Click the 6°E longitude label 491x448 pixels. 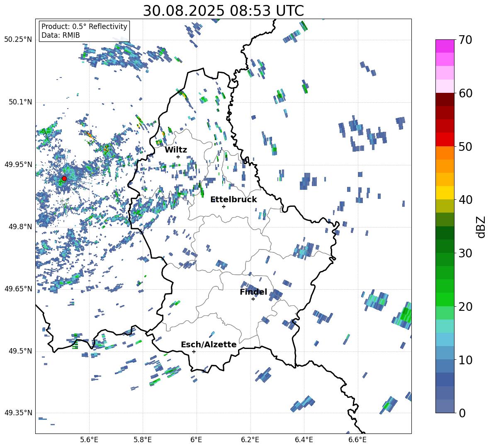pos(196,440)
